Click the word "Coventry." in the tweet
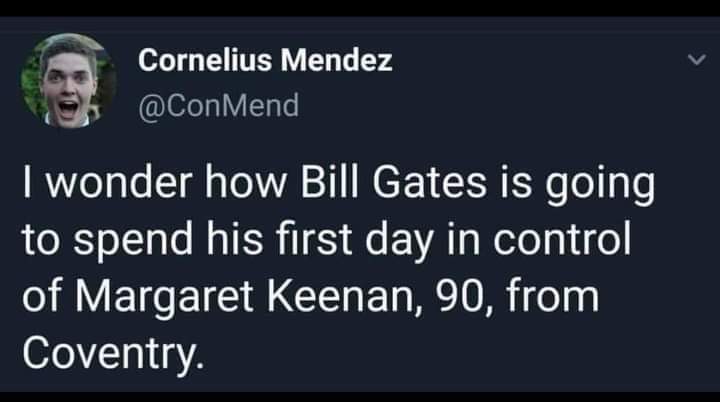 (x=113, y=354)
